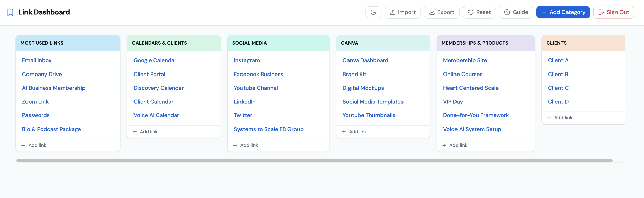This screenshot has height=198, width=644.
Task: Click the bookmark logo icon
Action: [10, 12]
